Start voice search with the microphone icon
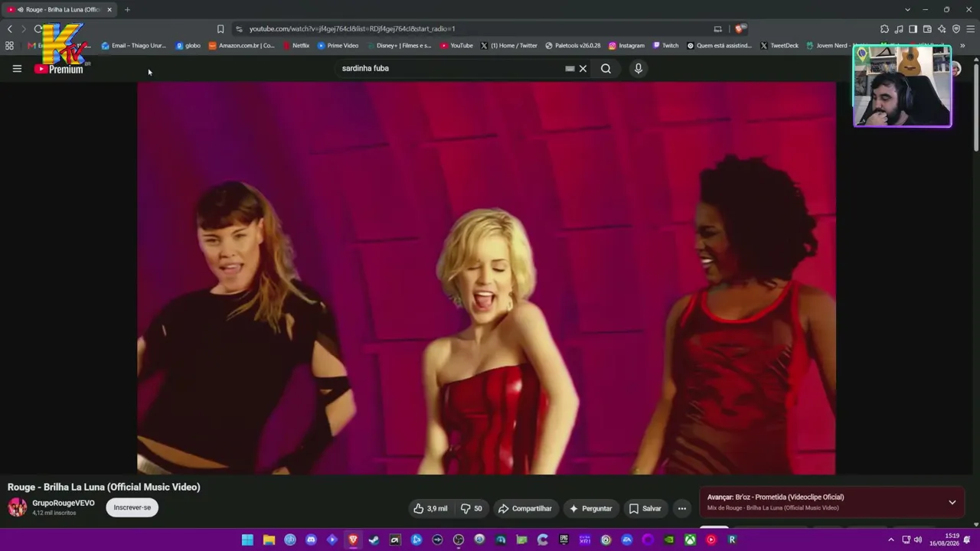This screenshot has width=980, height=551. click(x=638, y=69)
